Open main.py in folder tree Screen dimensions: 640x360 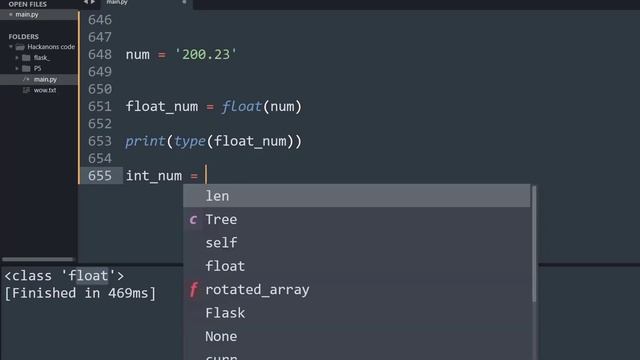(45, 79)
